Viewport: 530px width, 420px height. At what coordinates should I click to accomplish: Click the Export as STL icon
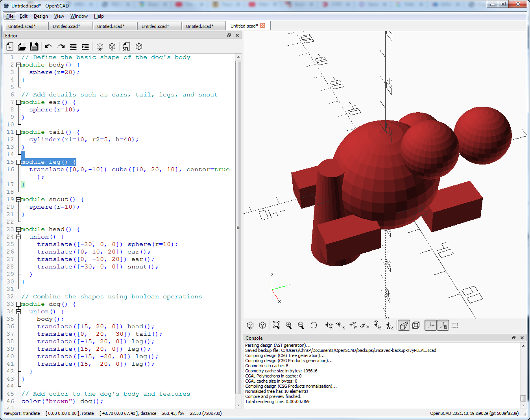click(126, 47)
